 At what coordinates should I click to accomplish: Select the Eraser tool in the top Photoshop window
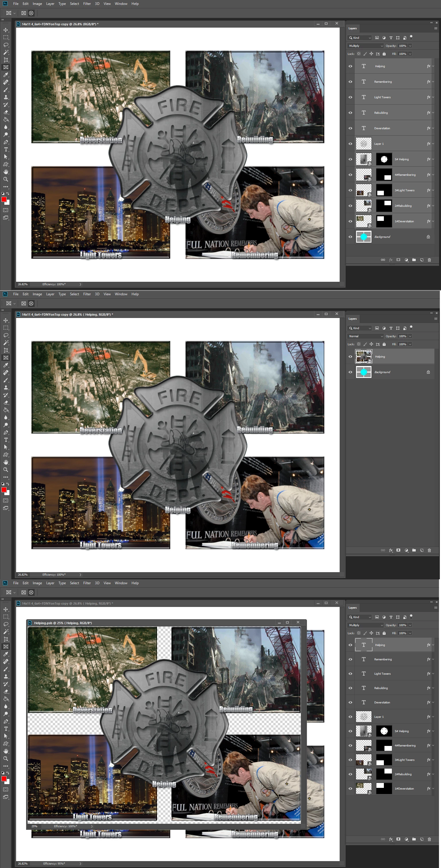tap(6, 112)
